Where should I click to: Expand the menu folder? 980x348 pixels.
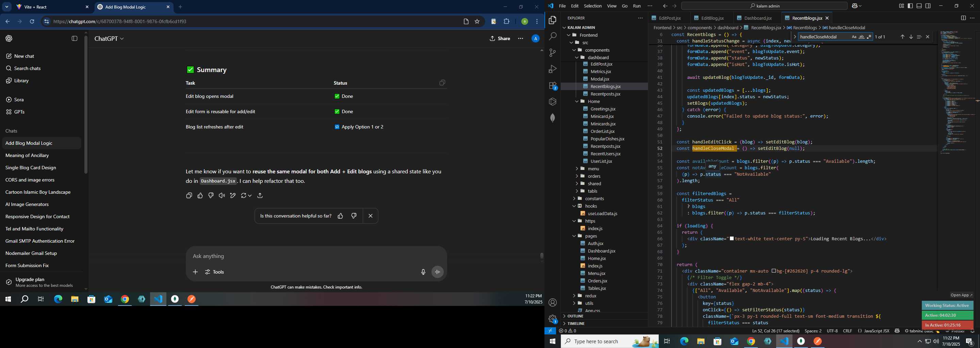pyautogui.click(x=593, y=169)
